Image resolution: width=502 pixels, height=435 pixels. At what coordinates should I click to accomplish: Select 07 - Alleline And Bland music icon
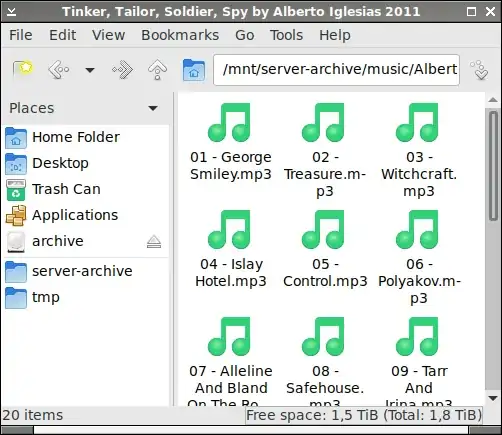click(x=229, y=337)
